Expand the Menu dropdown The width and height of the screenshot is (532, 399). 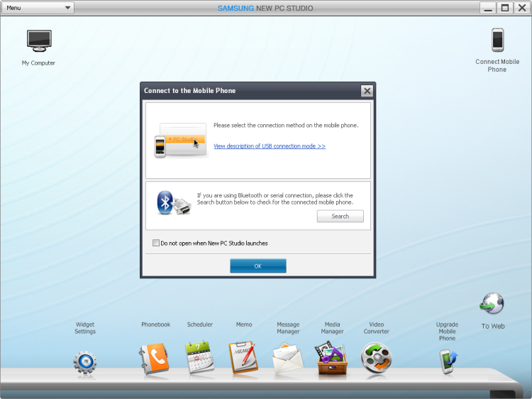[38, 8]
